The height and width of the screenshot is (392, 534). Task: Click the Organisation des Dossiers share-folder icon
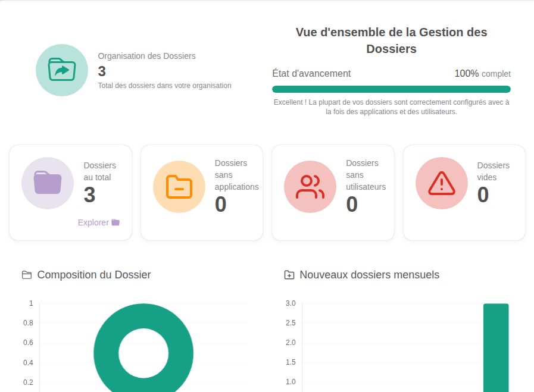pyautogui.click(x=61, y=70)
